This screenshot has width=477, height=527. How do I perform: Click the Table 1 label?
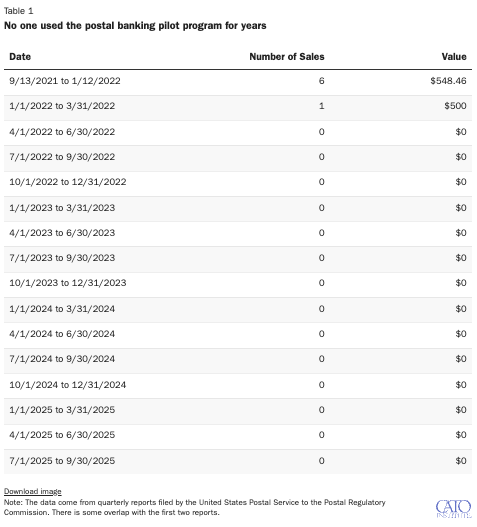click(x=18, y=11)
